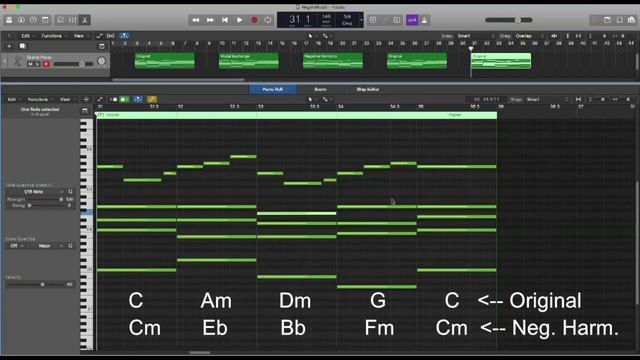Select the Modal Exchange region

(249, 60)
